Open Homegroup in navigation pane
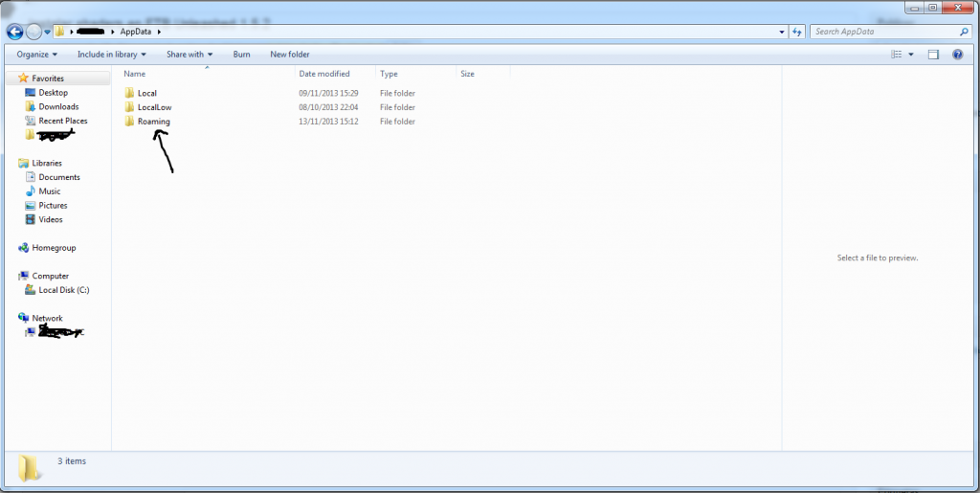Screen dimensions: 980x493 coord(54,248)
